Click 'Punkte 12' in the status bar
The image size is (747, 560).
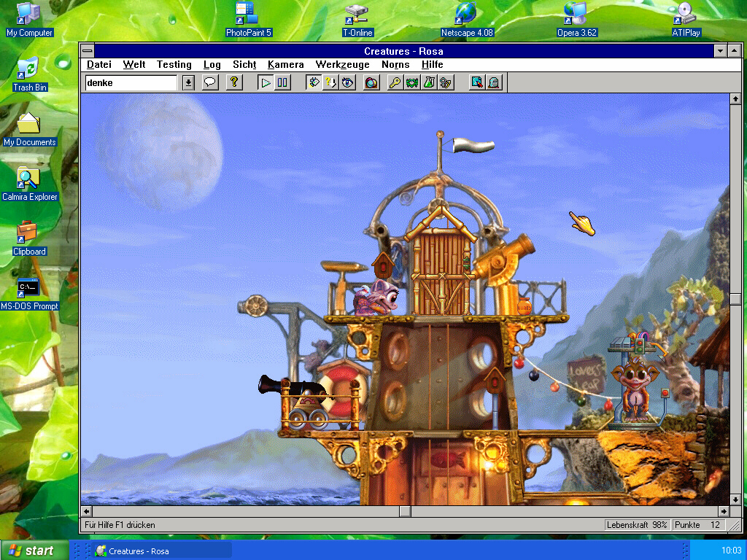(698, 525)
